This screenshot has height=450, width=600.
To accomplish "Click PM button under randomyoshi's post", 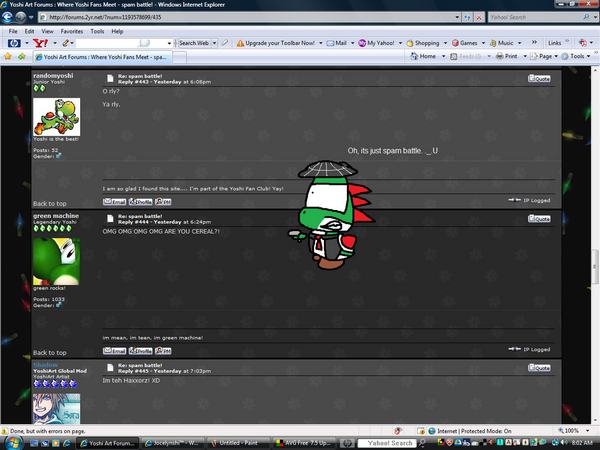I will (163, 202).
